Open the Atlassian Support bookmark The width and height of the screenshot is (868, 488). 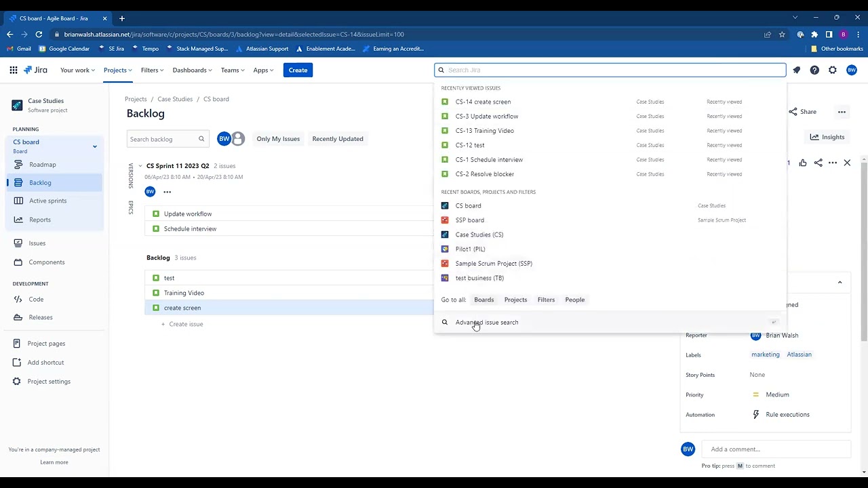[x=262, y=49]
